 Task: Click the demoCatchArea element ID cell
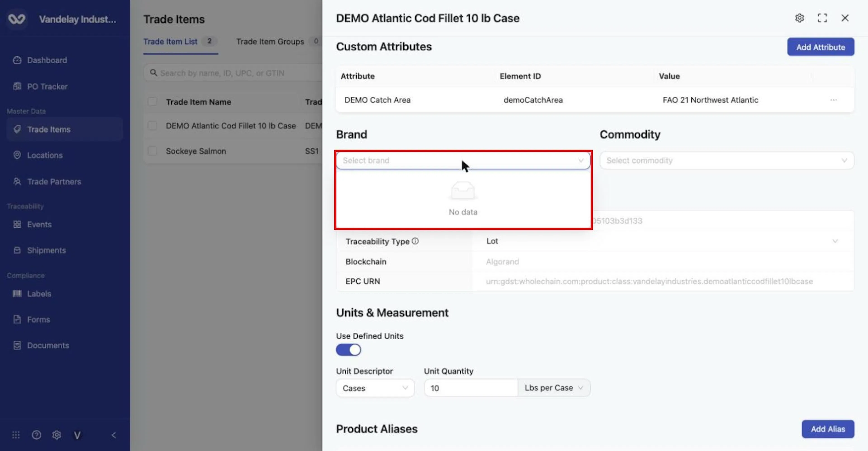coord(533,100)
